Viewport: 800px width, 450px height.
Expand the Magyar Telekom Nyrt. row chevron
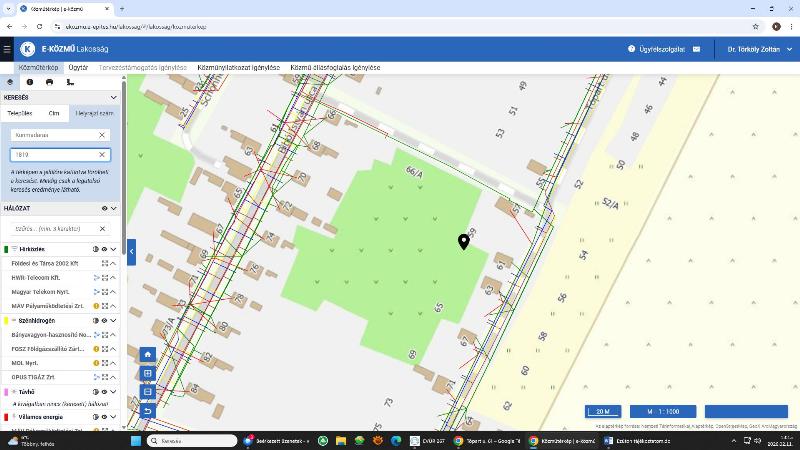point(113,292)
